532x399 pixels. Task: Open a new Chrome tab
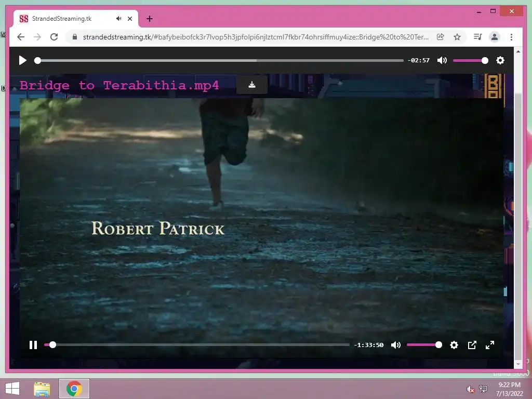point(149,19)
